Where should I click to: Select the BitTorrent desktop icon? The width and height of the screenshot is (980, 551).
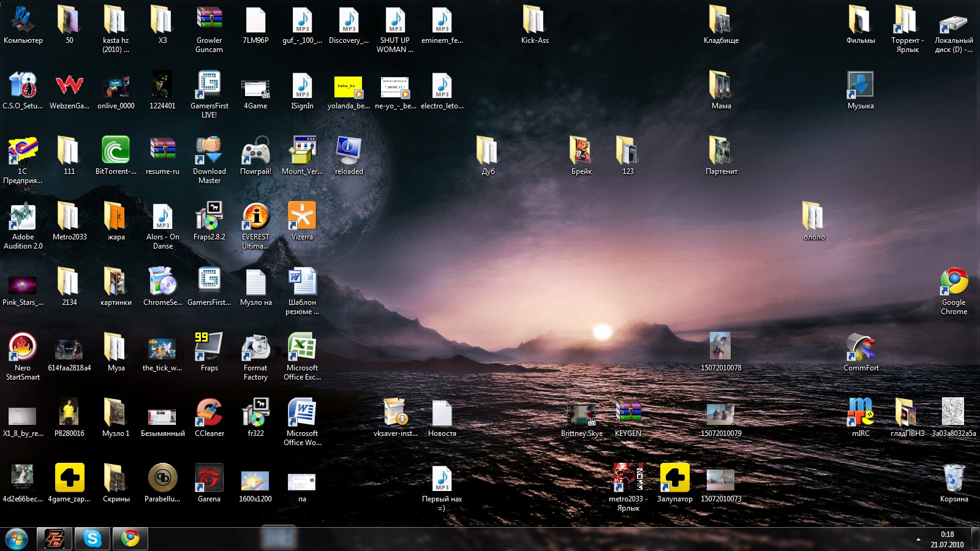click(x=116, y=151)
